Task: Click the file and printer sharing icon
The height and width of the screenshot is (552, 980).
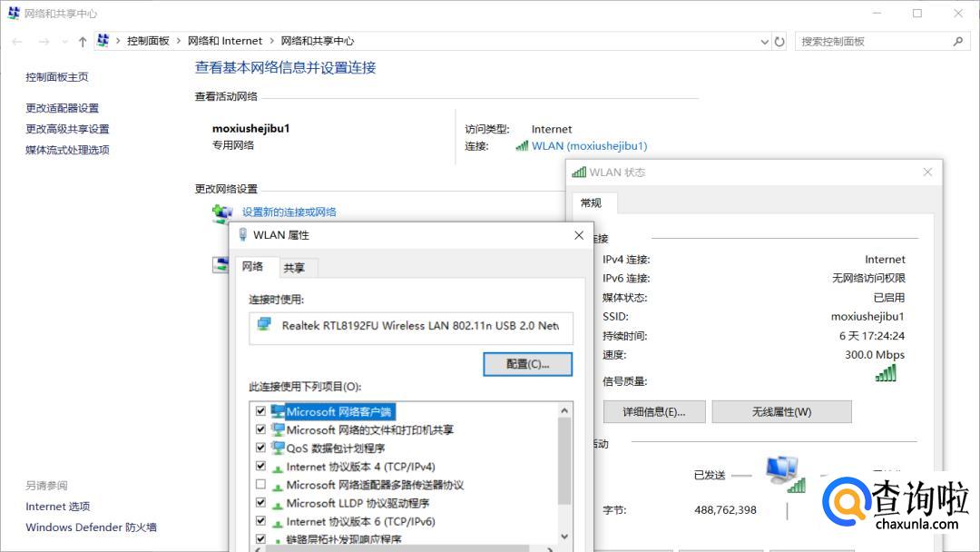Action: 279,429
